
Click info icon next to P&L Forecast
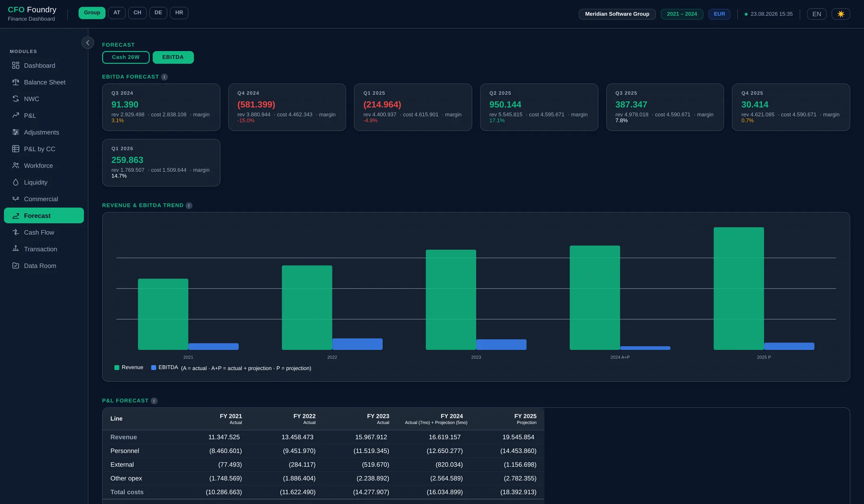click(154, 401)
